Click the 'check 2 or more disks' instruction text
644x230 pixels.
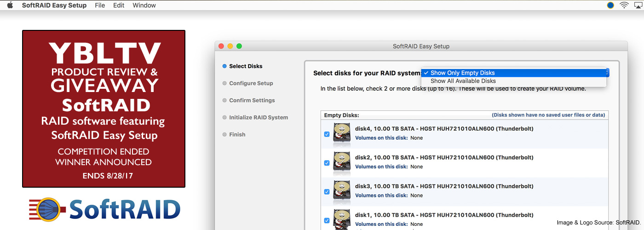(x=453, y=89)
